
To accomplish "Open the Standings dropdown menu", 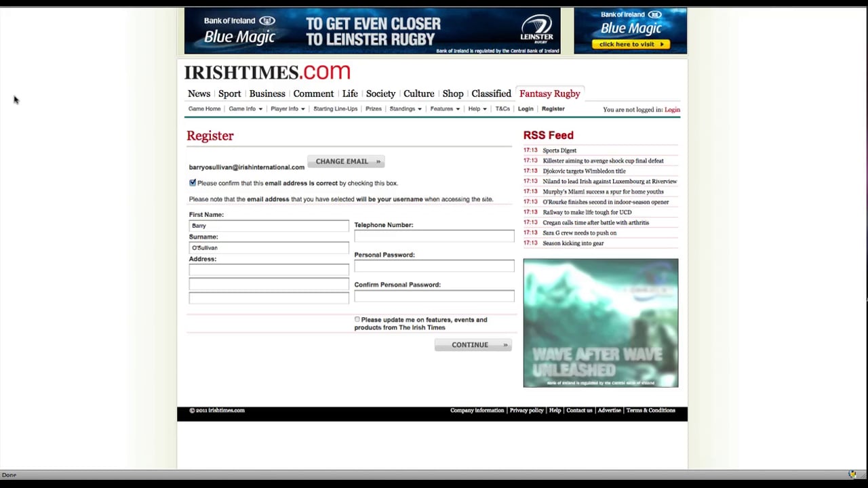I will click(x=406, y=108).
